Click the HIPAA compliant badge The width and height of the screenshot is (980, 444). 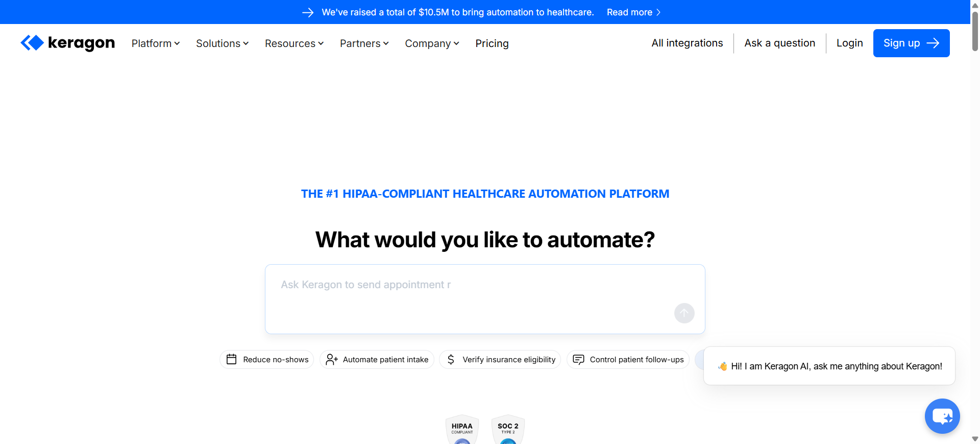coord(462,429)
